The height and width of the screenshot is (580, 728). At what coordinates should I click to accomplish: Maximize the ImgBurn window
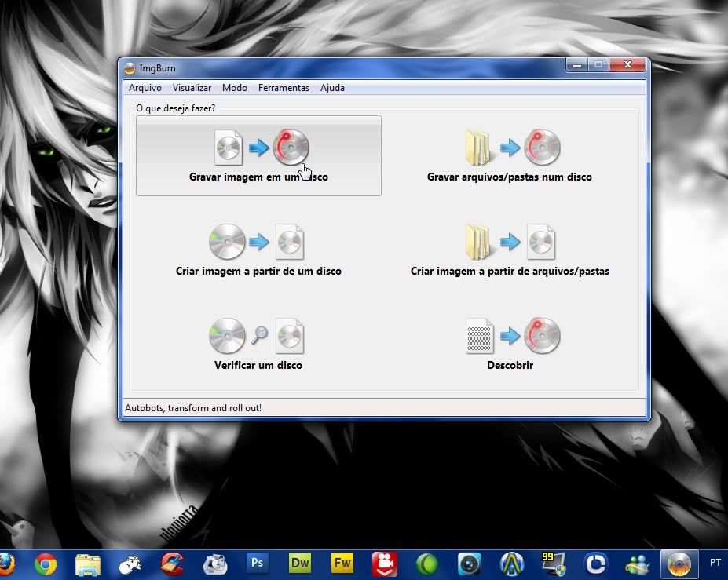(598, 66)
